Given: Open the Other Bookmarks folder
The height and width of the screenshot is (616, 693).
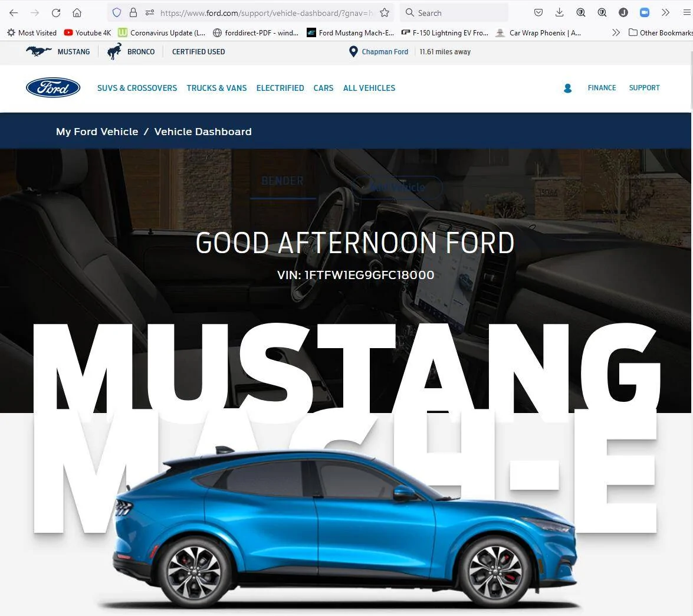Looking at the screenshot, I should (661, 32).
